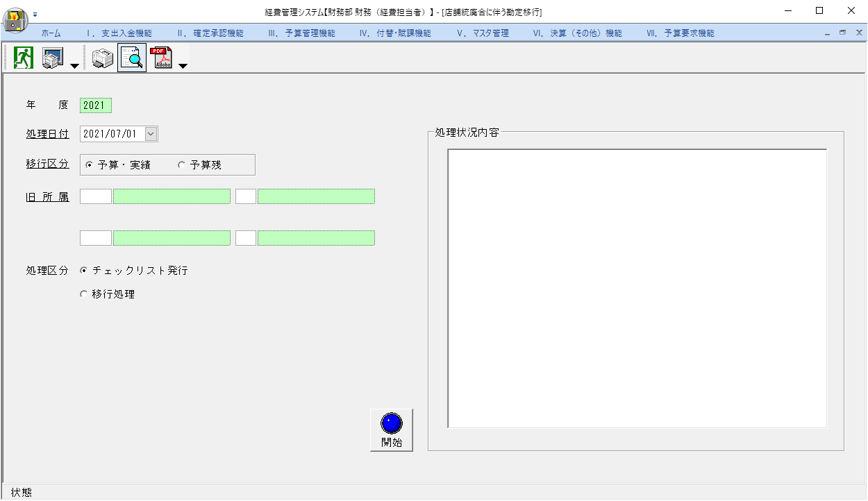Click the underlined 移行区分 label
This screenshot has width=868, height=501.
click(x=47, y=164)
